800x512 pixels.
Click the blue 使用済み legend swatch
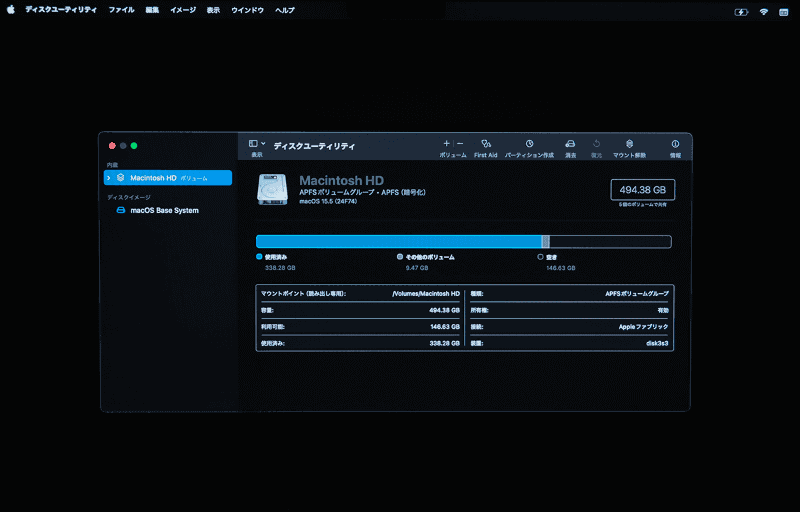[259, 257]
